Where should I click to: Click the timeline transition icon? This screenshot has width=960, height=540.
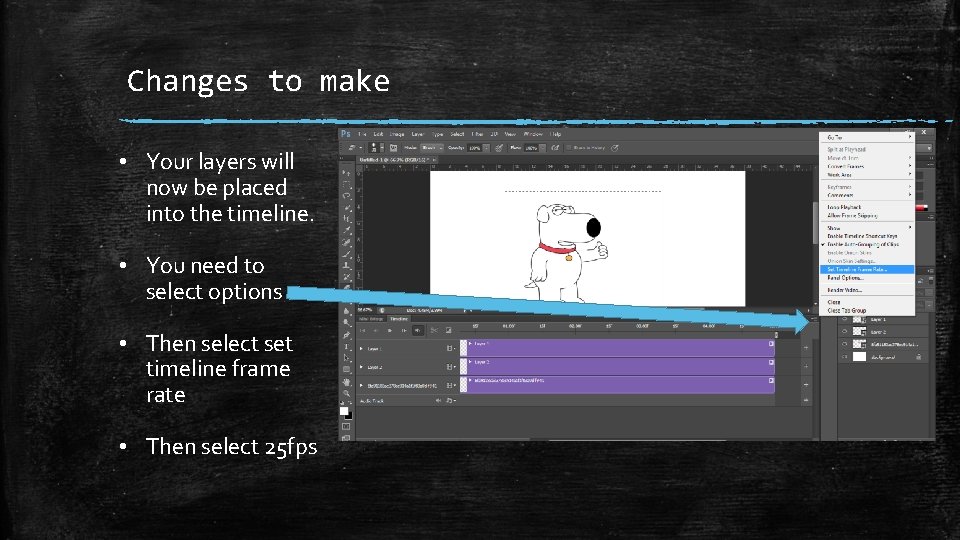pos(448,331)
